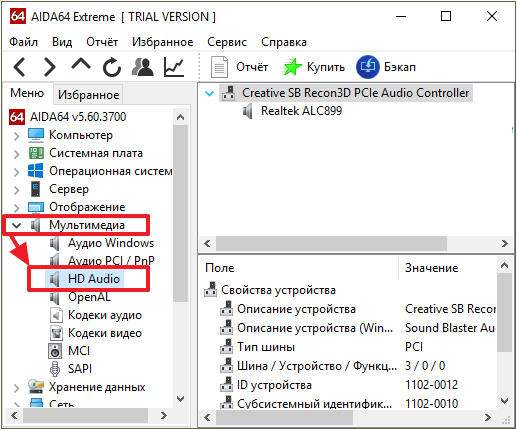Click the refresh icon in toolbar
The height and width of the screenshot is (430, 517).
point(112,67)
